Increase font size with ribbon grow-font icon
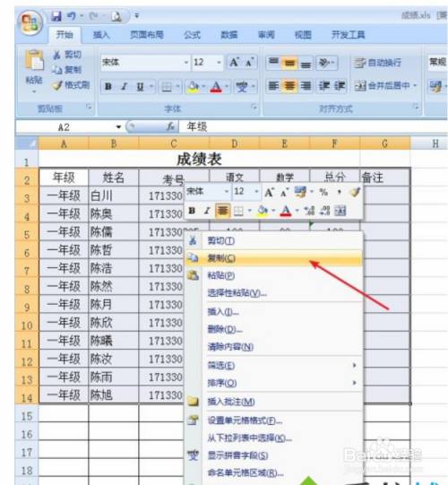Viewport: 448px width, 485px height. pyautogui.click(x=234, y=63)
